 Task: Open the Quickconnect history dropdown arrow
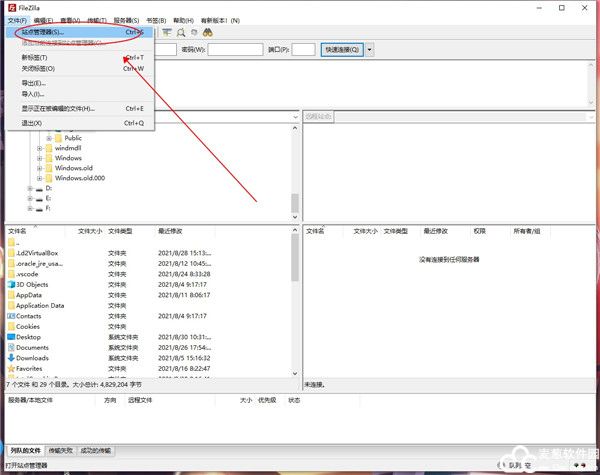[370, 49]
